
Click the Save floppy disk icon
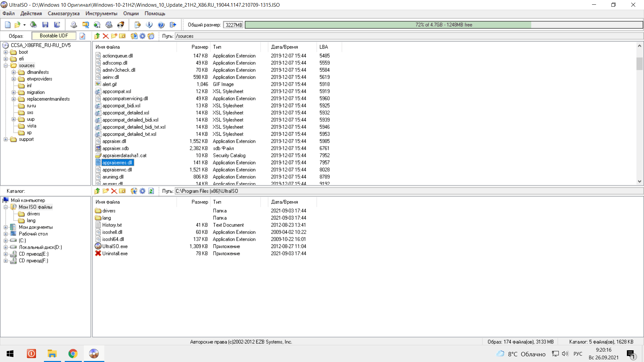[x=45, y=25]
